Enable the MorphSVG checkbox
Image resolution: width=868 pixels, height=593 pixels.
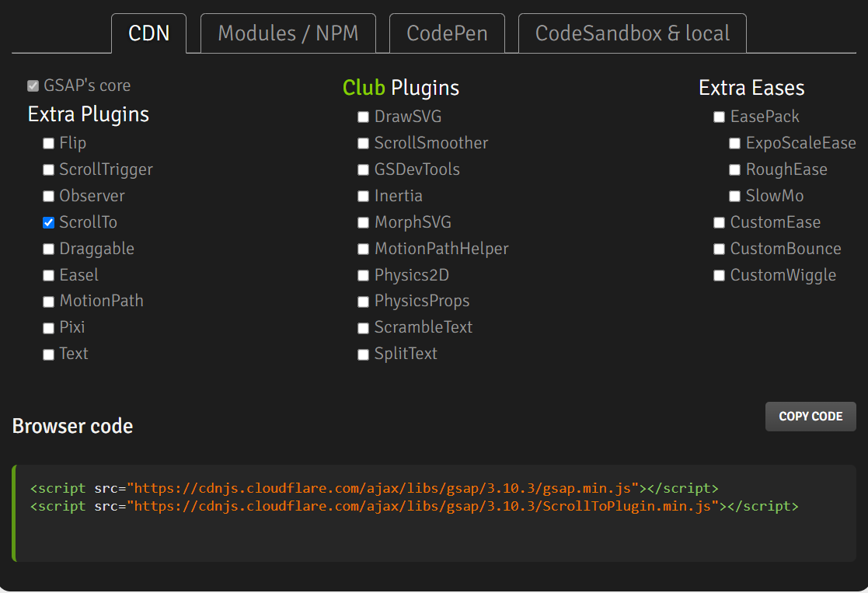pyautogui.click(x=363, y=222)
